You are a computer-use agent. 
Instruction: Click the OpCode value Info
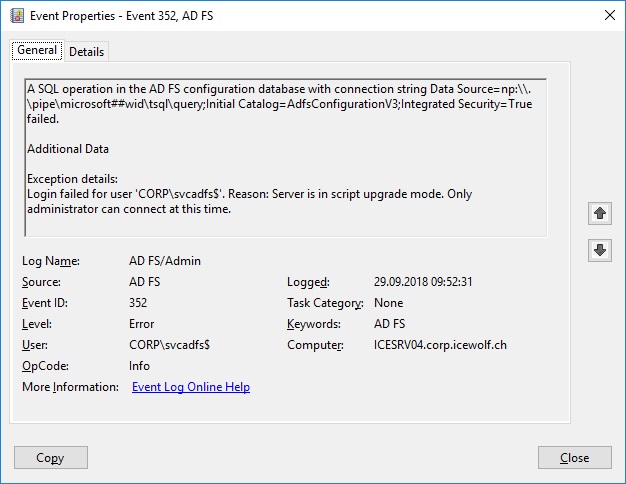139,366
